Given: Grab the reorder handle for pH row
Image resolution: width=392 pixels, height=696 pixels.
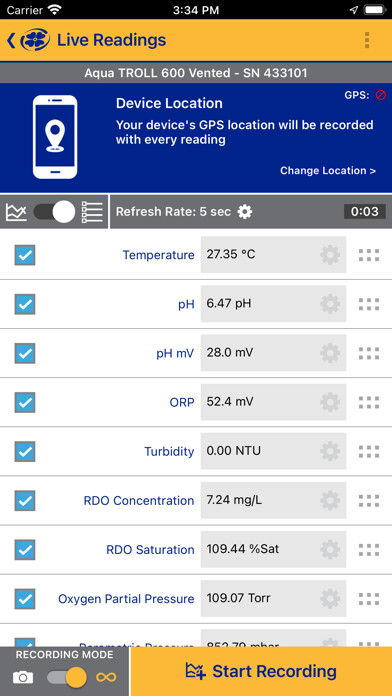Looking at the screenshot, I should 369,304.
